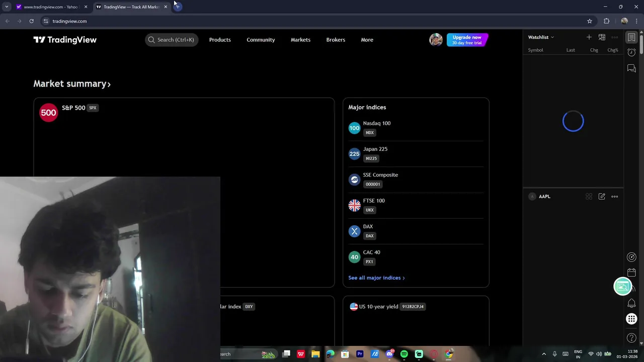Screen dimensions: 644x362
Task: Open Watchlist more options ellipsis
Action: click(x=614, y=37)
